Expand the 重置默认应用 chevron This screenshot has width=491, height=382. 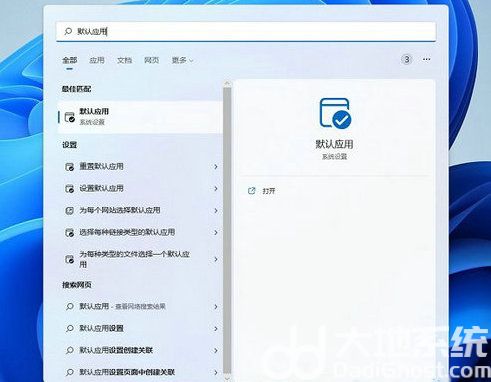(216, 166)
